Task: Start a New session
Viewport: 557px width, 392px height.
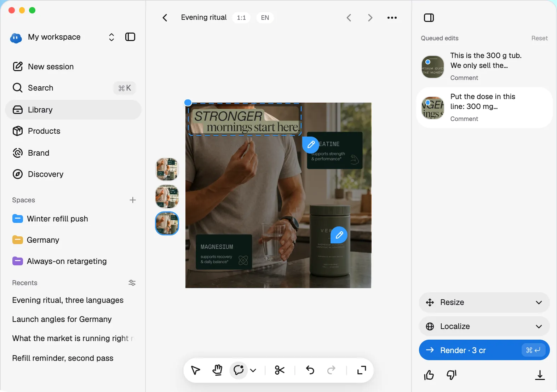Action: pos(73,67)
